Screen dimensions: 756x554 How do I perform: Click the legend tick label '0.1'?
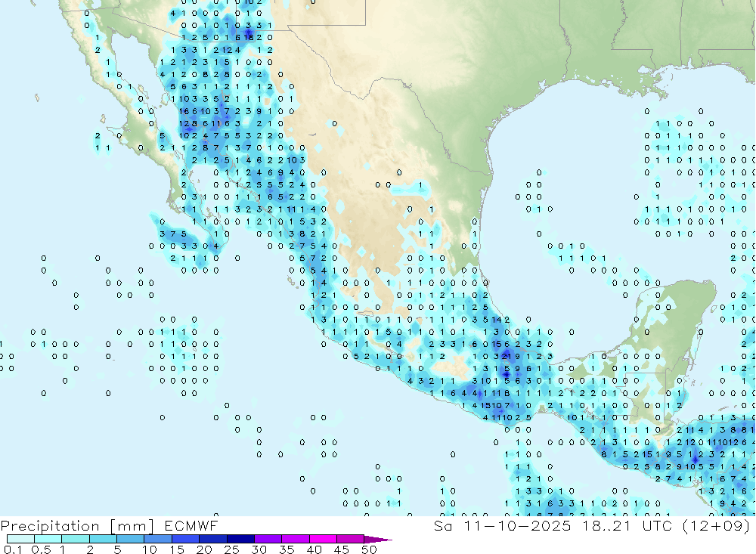[13, 549]
